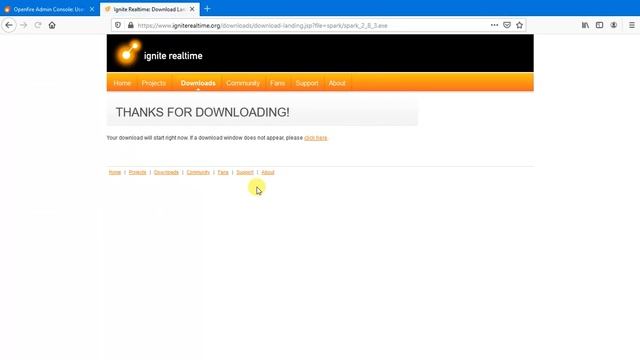640x360 pixels.
Task: Close the Openfire Admin Console tab
Action: click(92, 9)
